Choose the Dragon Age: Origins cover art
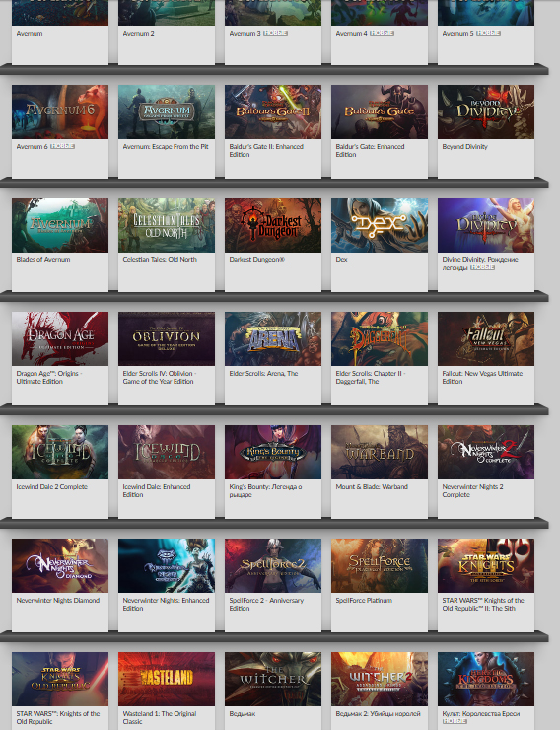 click(60, 338)
